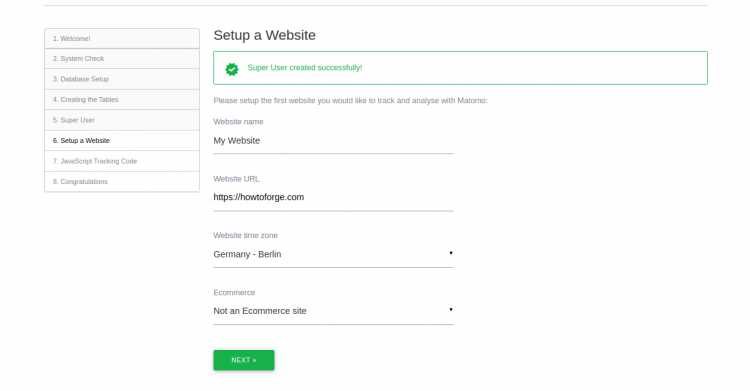The width and height of the screenshot is (750, 391).
Task: Click the Setup a Website heading
Action: (265, 35)
